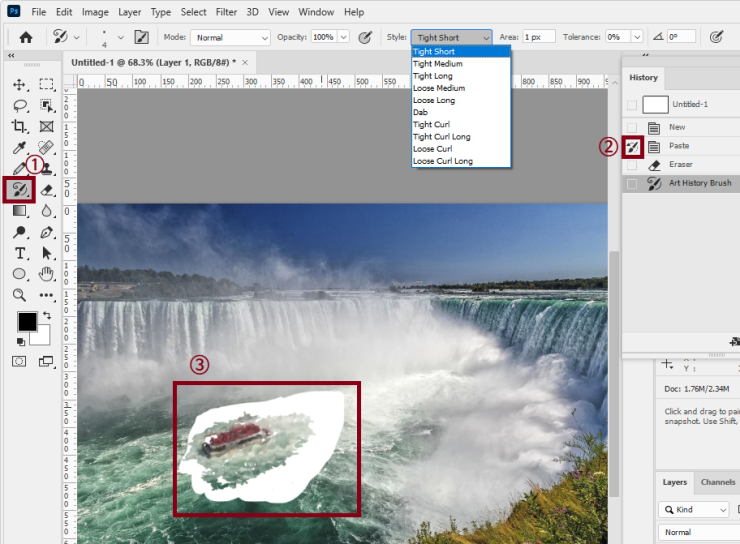Choose Loose Curl Long style option
This screenshot has width=740, height=544.
pyautogui.click(x=461, y=161)
